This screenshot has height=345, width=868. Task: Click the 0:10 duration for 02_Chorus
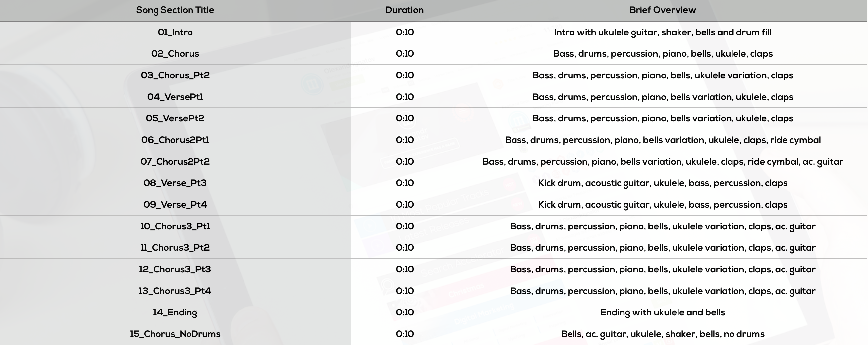point(405,54)
